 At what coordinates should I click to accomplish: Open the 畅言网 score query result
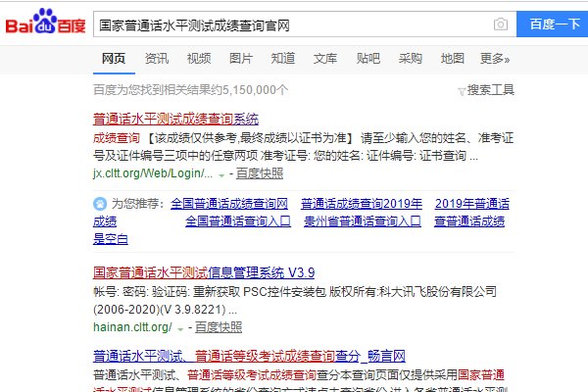point(249,356)
